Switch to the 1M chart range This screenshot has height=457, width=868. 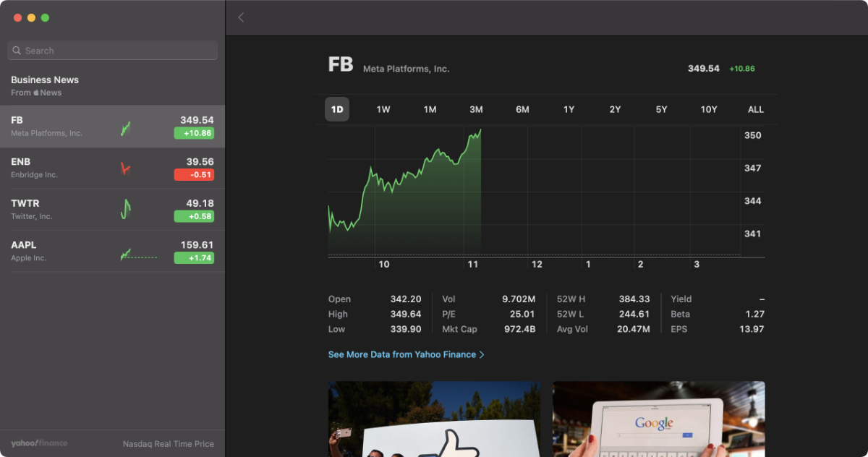[x=430, y=109]
